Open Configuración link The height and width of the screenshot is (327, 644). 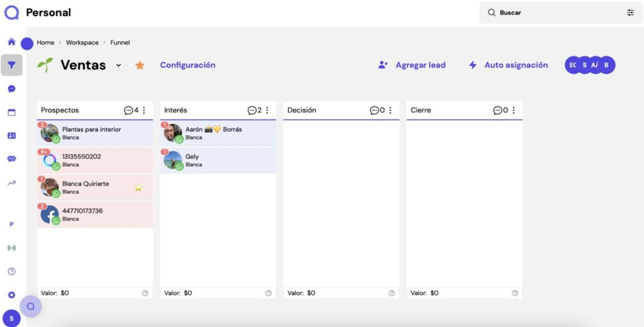point(188,65)
